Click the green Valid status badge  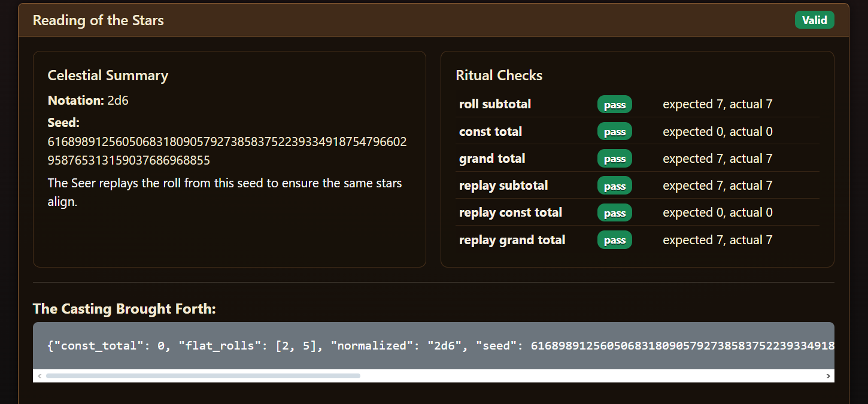(x=814, y=20)
